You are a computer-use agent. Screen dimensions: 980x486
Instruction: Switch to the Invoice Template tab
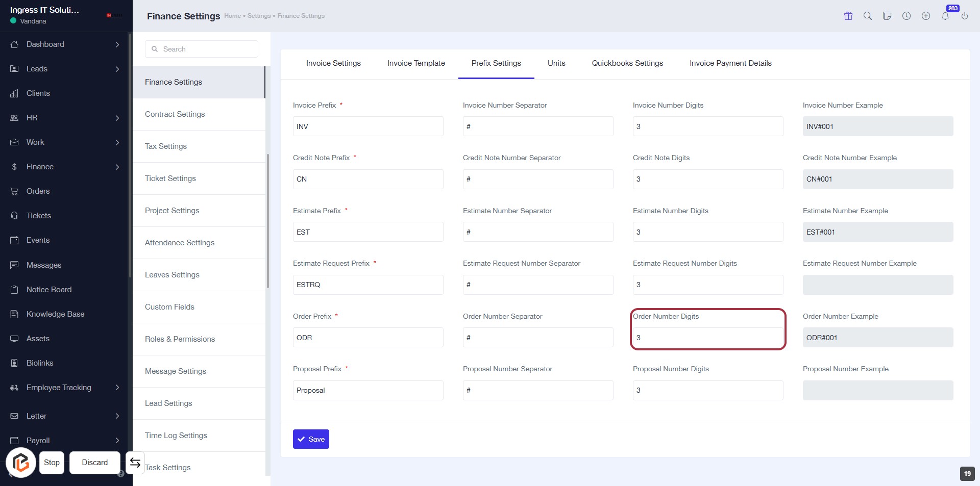click(415, 63)
